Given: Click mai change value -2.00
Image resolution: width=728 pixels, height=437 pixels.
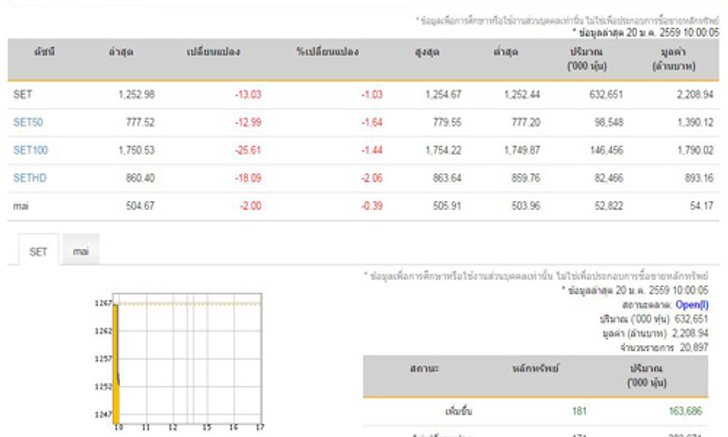Looking at the screenshot, I should pos(251,206).
